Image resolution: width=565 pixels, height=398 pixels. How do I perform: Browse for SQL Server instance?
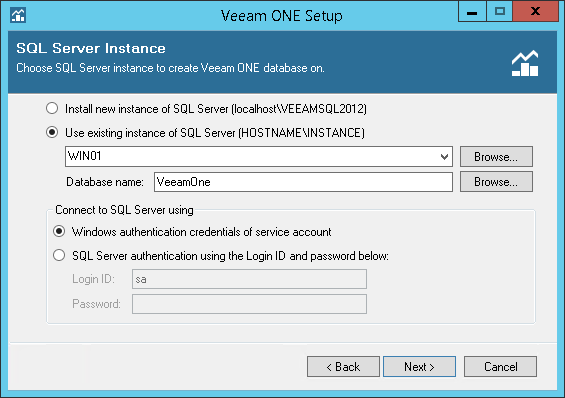[x=496, y=156]
